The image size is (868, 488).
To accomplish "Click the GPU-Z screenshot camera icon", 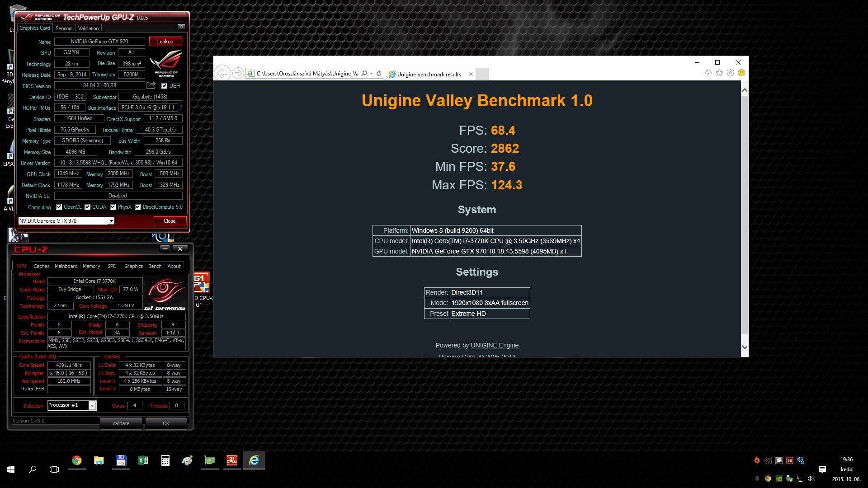I will tap(181, 27).
